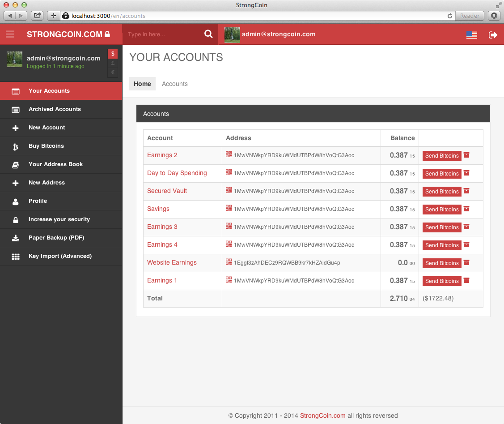Viewport: 504px width, 424px height.
Task: Show QR code for Earnings 4 address
Action: (x=229, y=244)
